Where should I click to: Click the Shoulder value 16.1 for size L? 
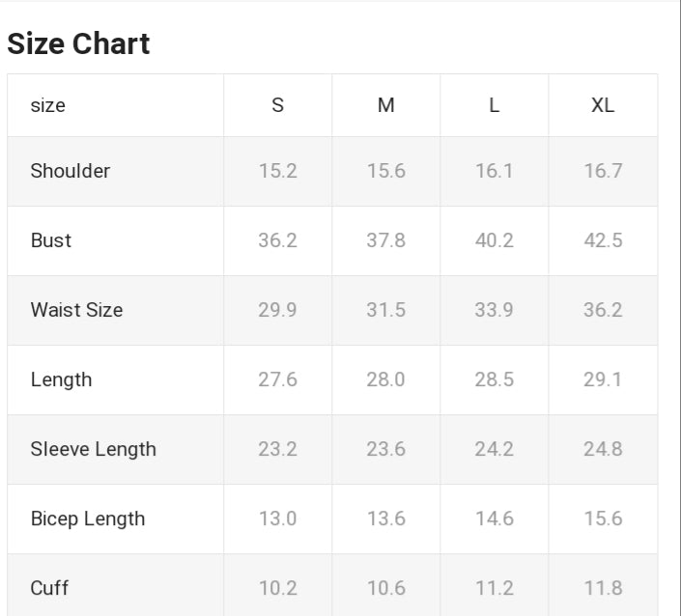pos(494,171)
